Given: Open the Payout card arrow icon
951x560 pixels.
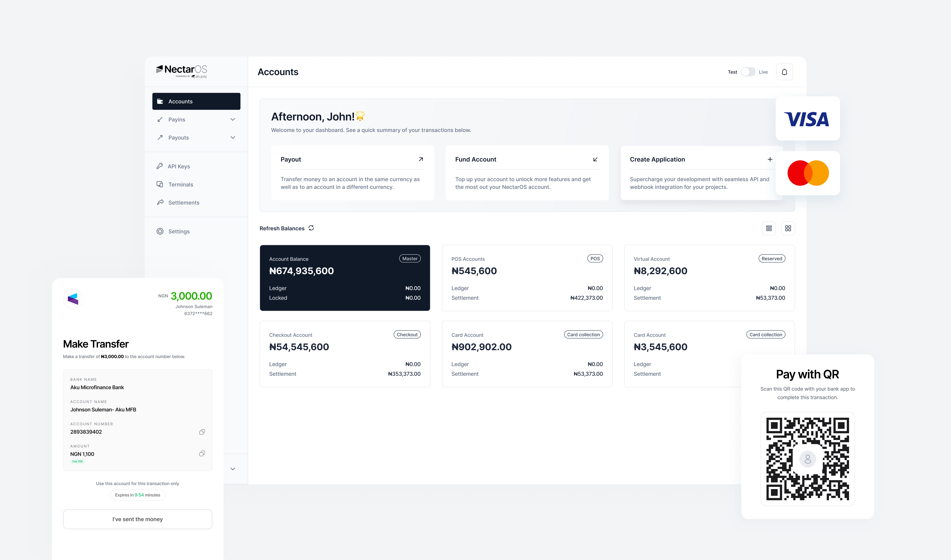Looking at the screenshot, I should click(421, 159).
